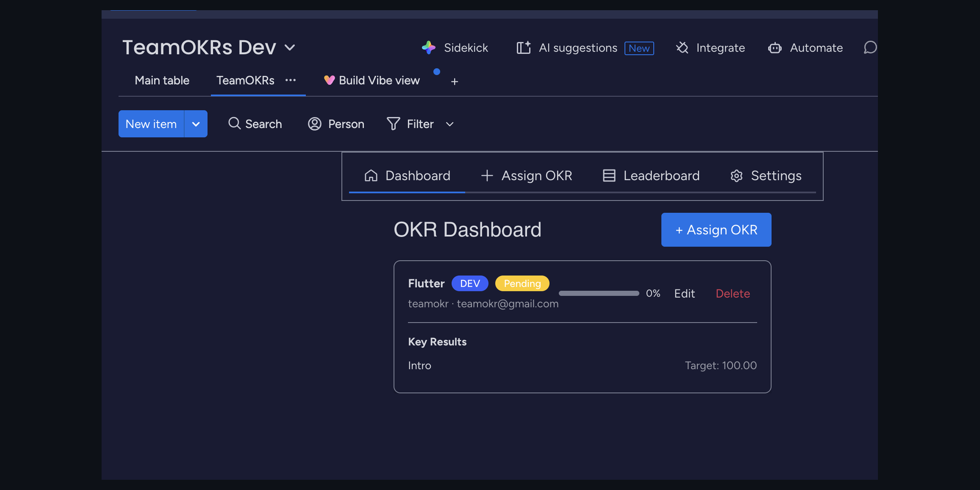Click the Automate robot icon
The image size is (980, 490).
(775, 48)
